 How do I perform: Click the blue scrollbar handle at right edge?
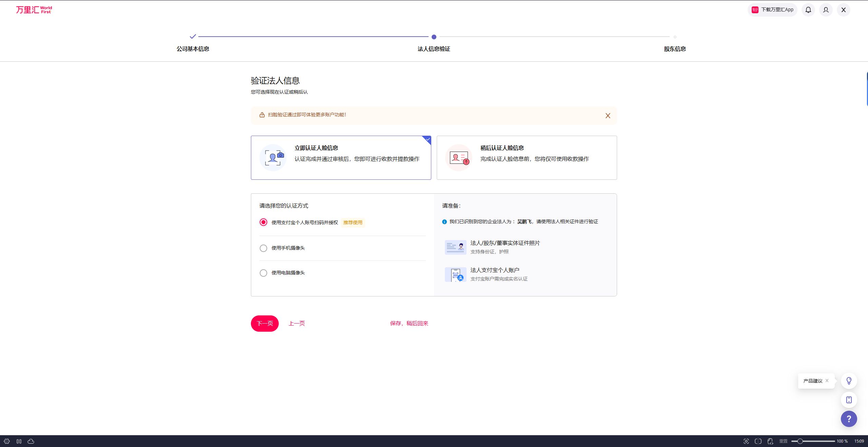click(867, 89)
